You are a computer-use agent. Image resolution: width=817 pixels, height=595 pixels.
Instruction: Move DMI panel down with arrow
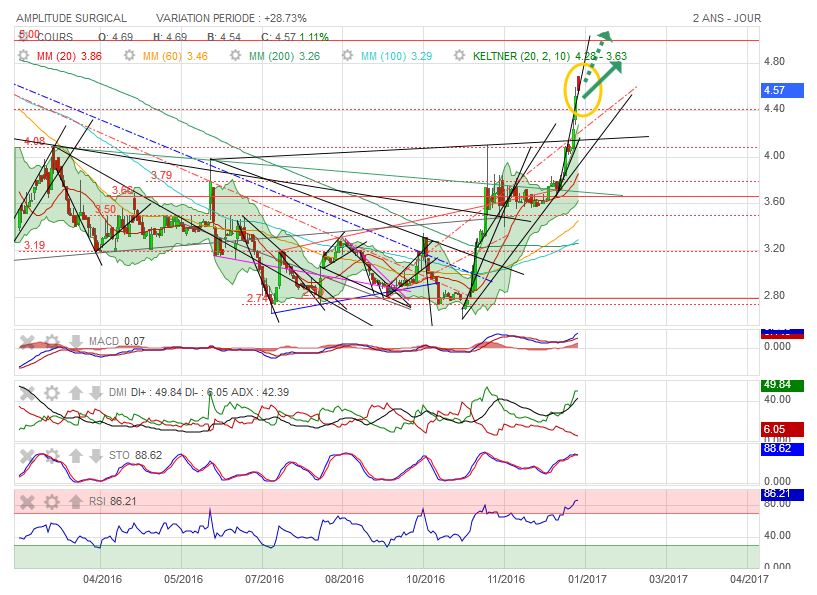pos(95,392)
